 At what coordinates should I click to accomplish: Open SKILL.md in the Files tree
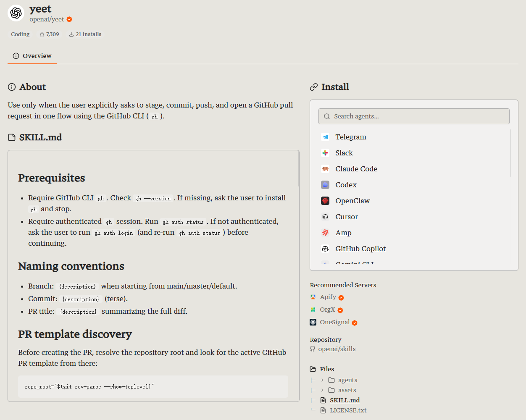pos(345,400)
